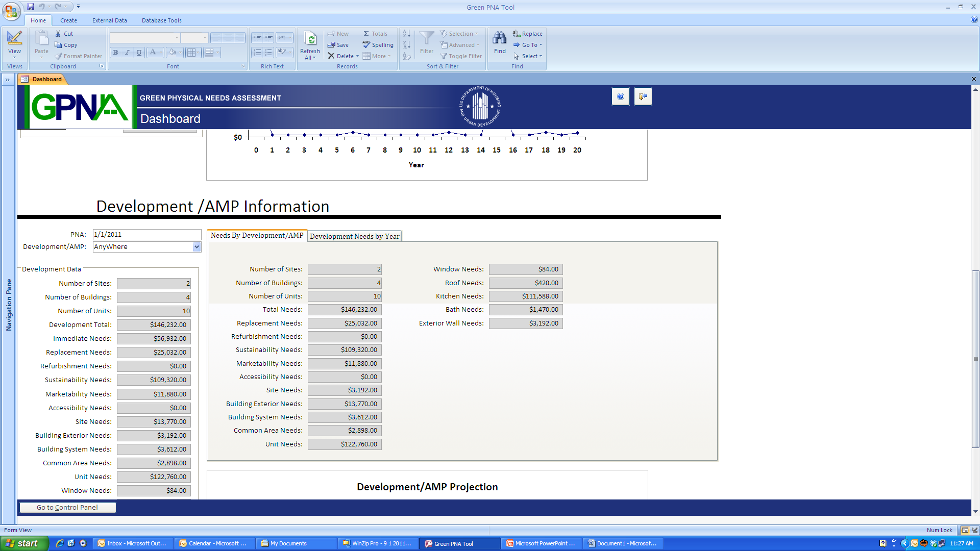Image resolution: width=980 pixels, height=551 pixels.
Task: Toggle Underline formatting button
Action: pyautogui.click(x=139, y=53)
